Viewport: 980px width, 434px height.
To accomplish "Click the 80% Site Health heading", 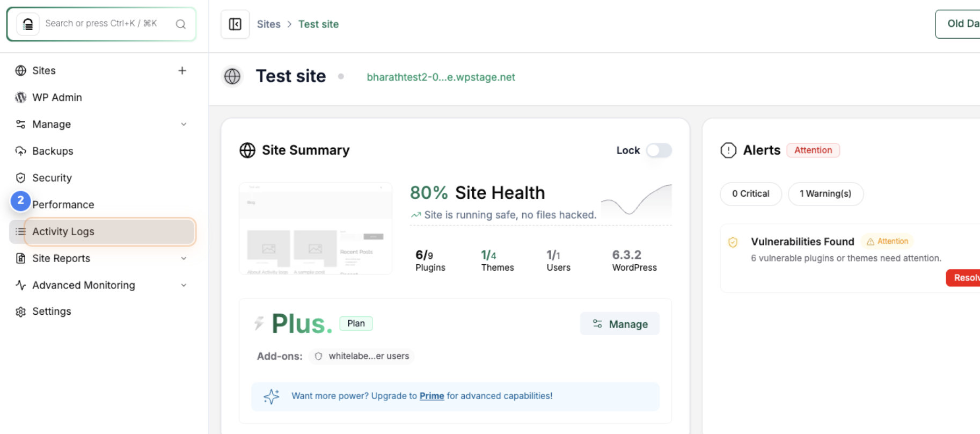I will [477, 193].
